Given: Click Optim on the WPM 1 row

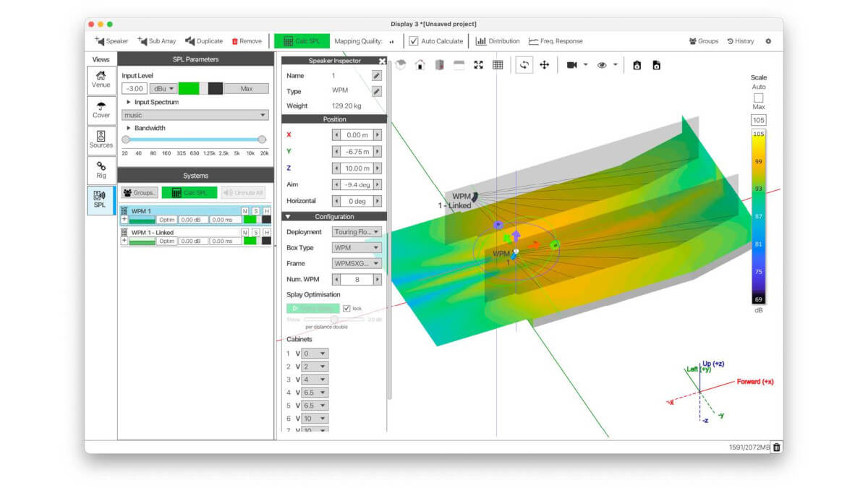Looking at the screenshot, I should tap(167, 220).
